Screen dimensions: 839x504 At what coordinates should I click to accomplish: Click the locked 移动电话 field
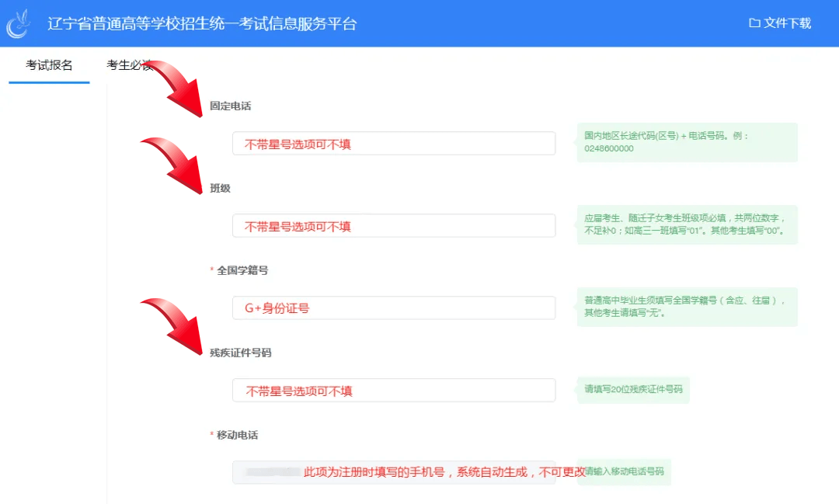click(x=394, y=472)
